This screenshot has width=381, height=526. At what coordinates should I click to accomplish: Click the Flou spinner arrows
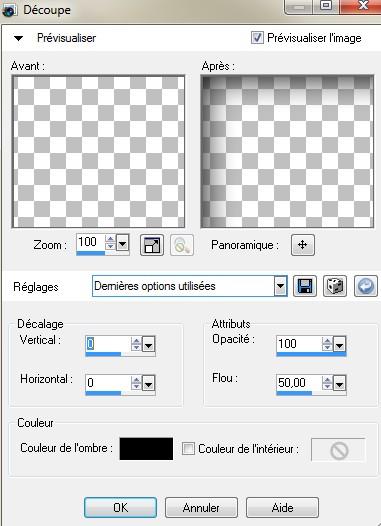pyautogui.click(x=327, y=383)
